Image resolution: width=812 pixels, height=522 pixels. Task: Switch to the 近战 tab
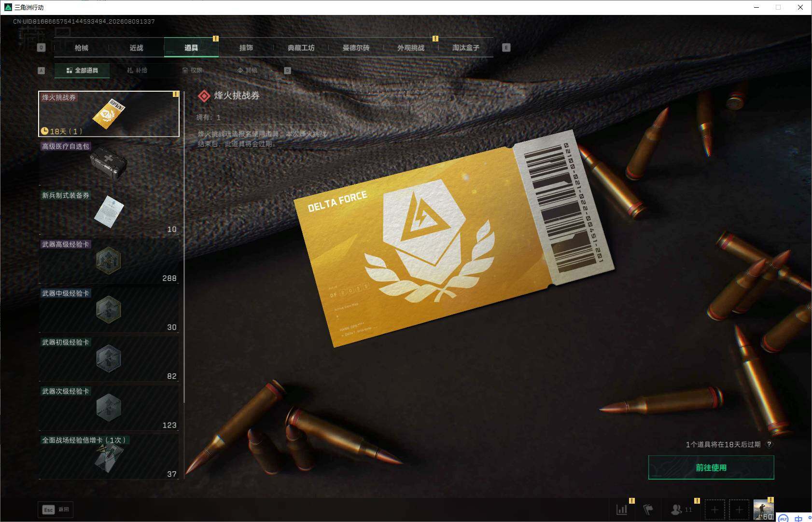pyautogui.click(x=137, y=48)
